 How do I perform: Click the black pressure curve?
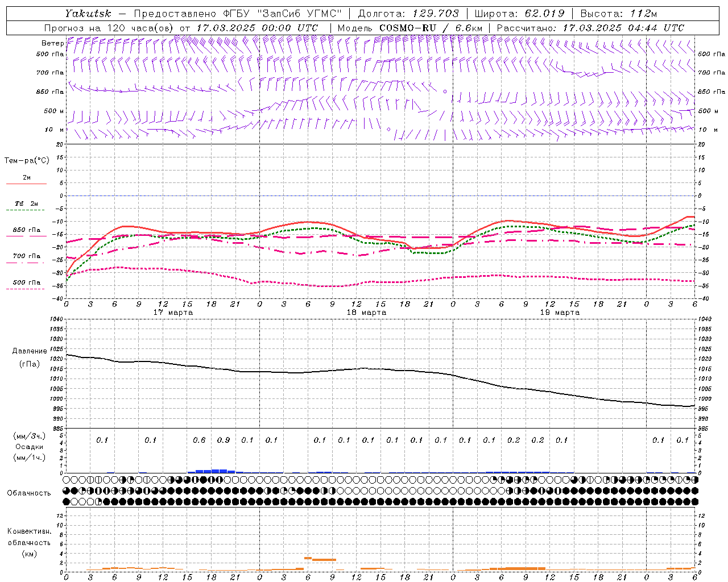click(381, 369)
